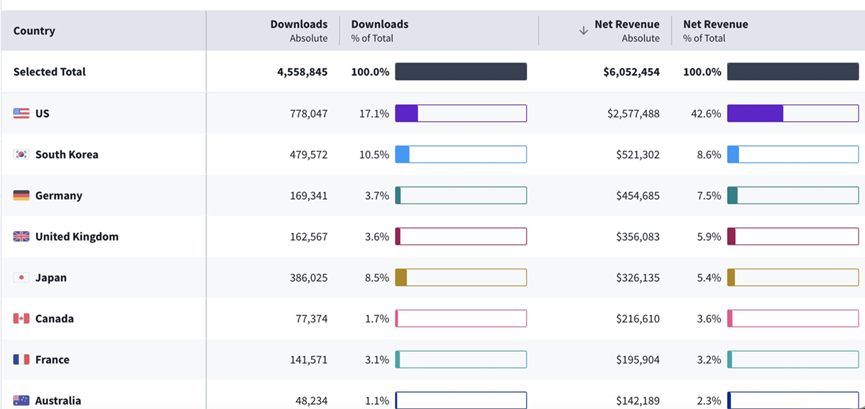Click Canada downloads value 77,374
This screenshot has height=409, width=865.
pyautogui.click(x=311, y=319)
